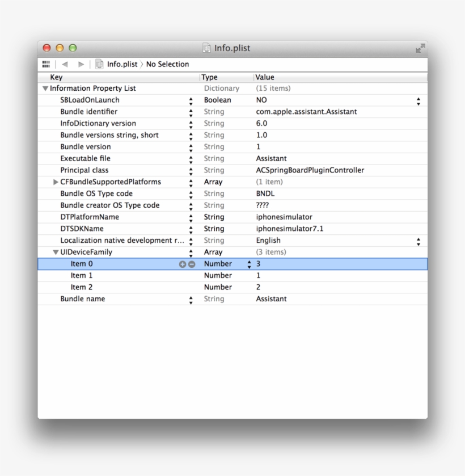
Task: Enter full screen with the resize arrows icon
Action: pyautogui.click(x=420, y=48)
